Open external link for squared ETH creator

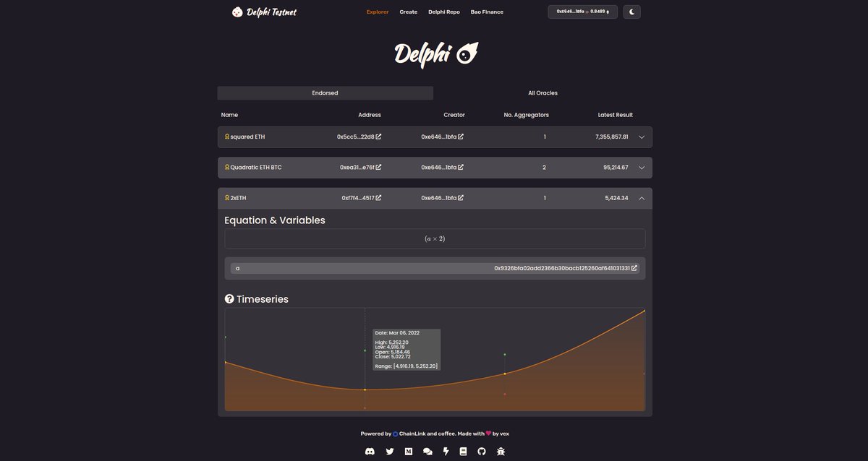(x=461, y=137)
